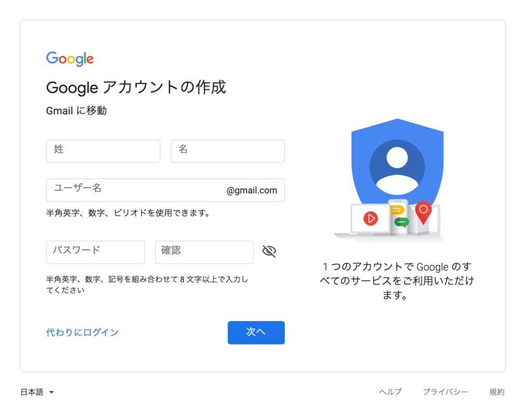Click the yellow chat bubble in the illustration
The height and width of the screenshot is (415, 532).
(397, 210)
